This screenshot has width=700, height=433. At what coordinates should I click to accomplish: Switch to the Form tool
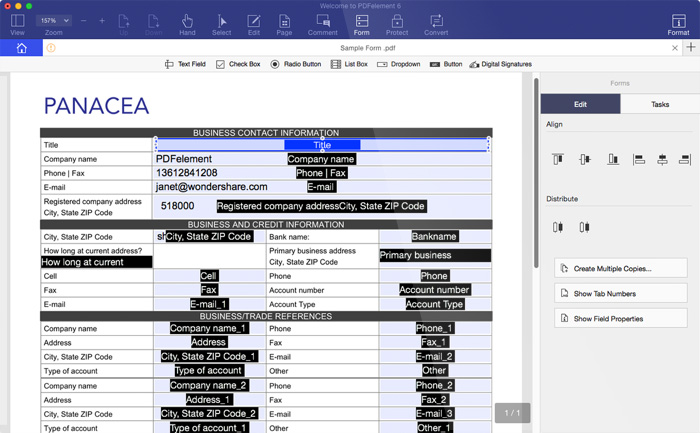[x=362, y=25]
